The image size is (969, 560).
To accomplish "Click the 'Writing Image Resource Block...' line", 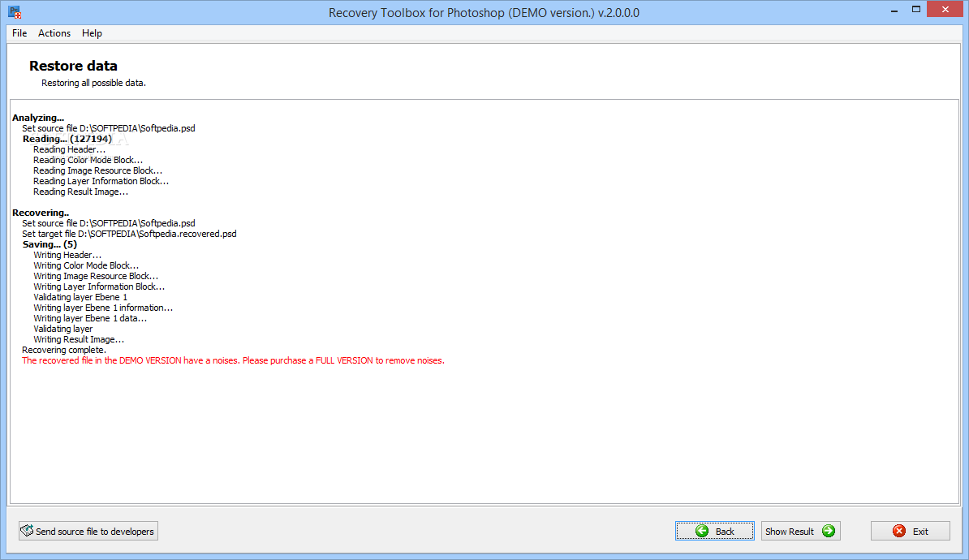I will 96,276.
